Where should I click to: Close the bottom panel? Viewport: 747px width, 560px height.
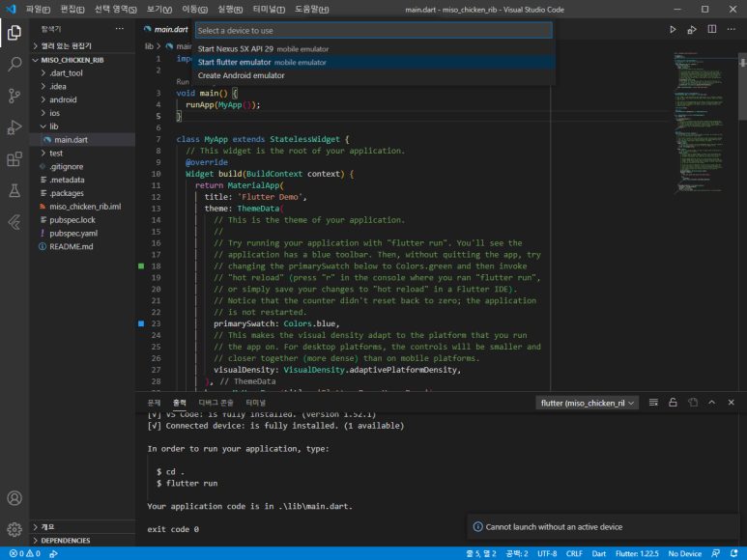[731, 403]
